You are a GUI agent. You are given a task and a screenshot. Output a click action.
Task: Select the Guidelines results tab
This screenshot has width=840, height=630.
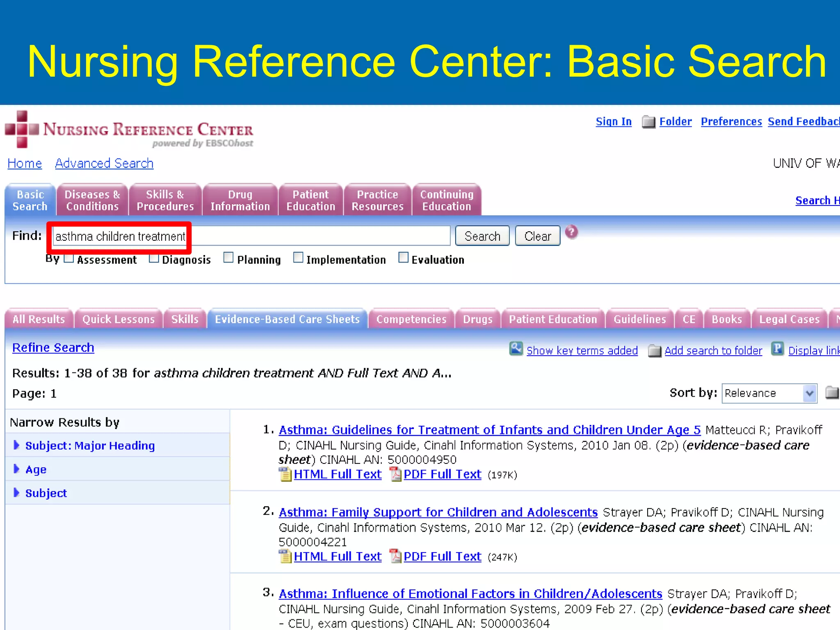[x=640, y=319]
